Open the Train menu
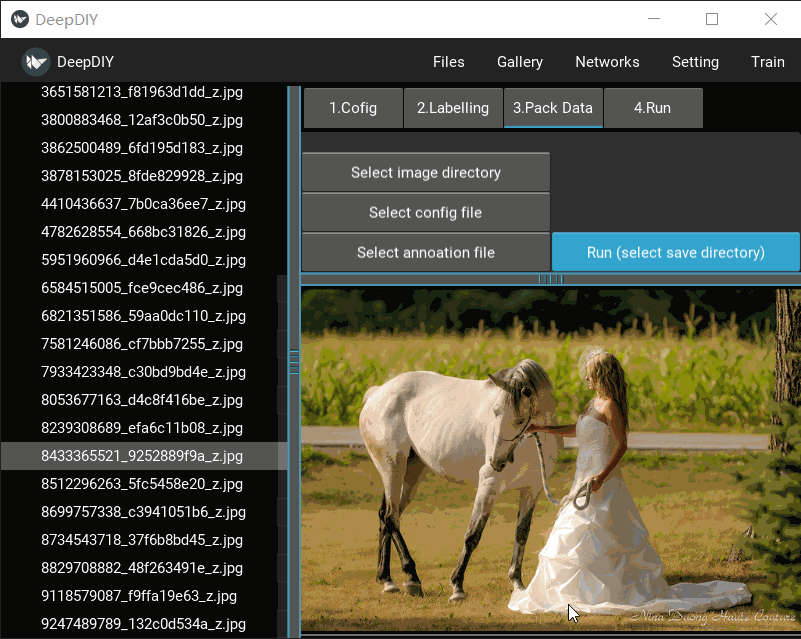801x639 pixels. 767,62
